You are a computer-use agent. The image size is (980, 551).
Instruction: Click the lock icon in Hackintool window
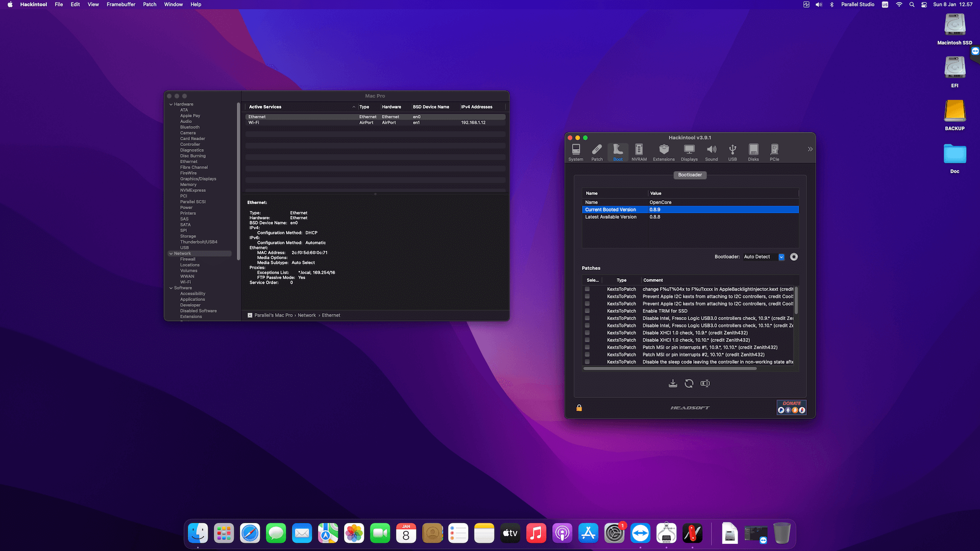[579, 408]
